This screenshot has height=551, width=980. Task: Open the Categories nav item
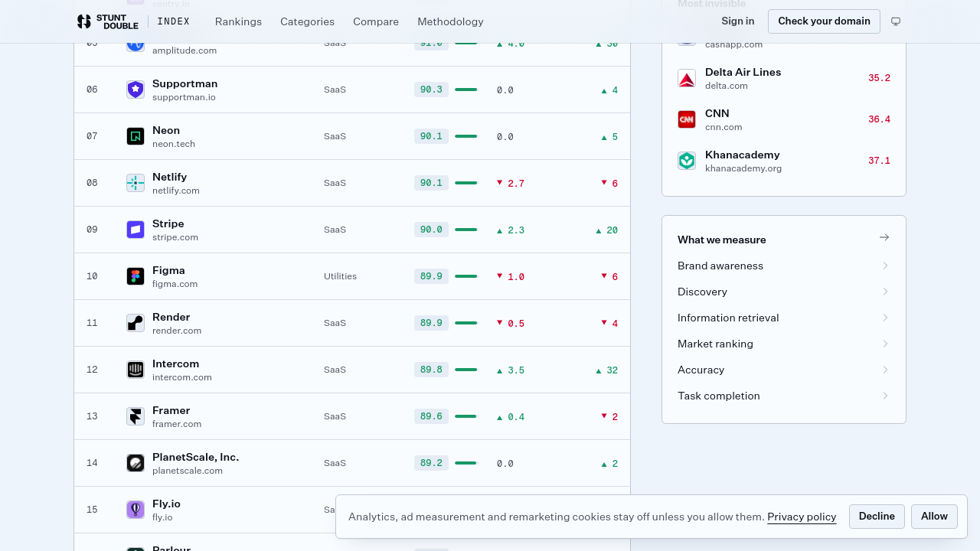click(x=307, y=21)
